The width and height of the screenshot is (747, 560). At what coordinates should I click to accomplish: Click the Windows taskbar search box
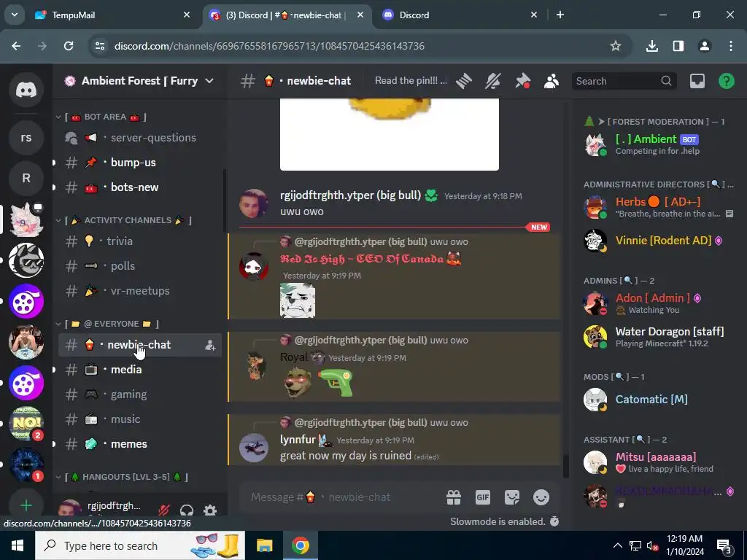pos(140,545)
